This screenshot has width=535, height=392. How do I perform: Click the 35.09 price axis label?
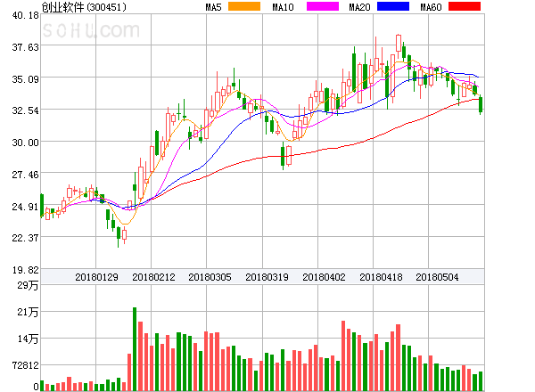click(x=26, y=79)
